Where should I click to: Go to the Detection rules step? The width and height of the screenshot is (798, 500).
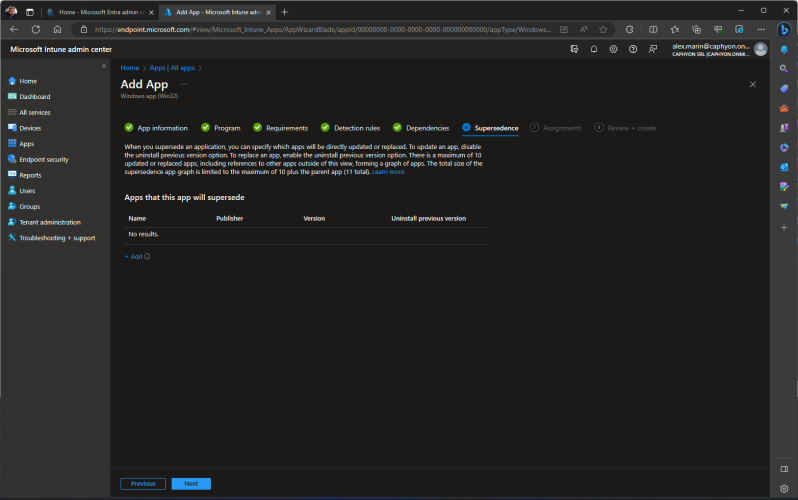(x=356, y=128)
